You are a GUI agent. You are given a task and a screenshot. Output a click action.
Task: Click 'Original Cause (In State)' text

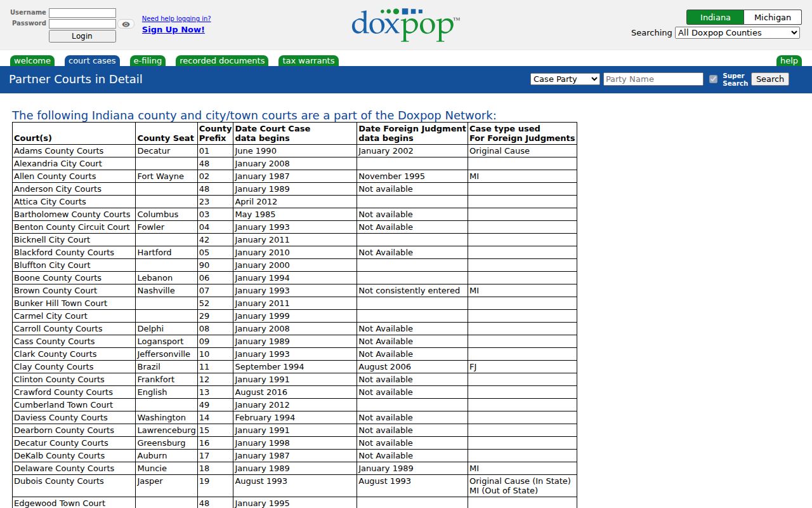point(520,481)
